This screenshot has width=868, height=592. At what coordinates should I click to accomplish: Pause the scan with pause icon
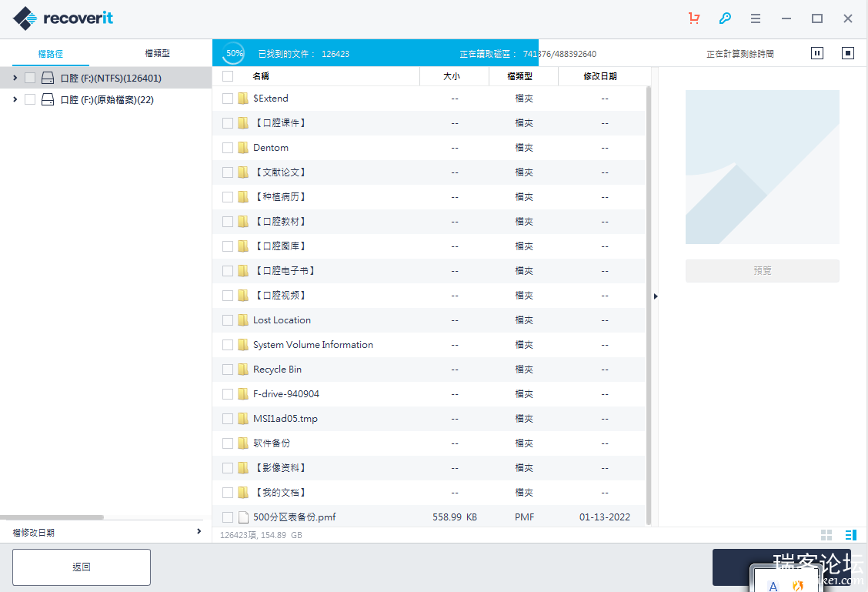click(817, 53)
